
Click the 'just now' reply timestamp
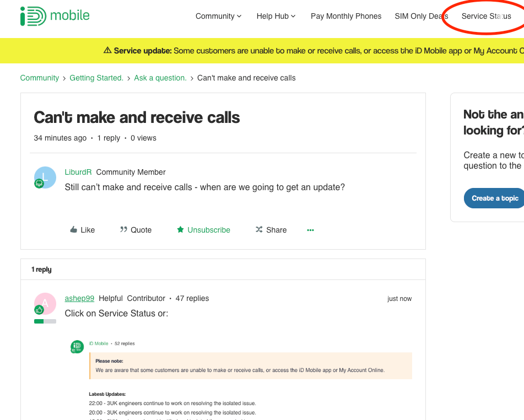[399, 299]
